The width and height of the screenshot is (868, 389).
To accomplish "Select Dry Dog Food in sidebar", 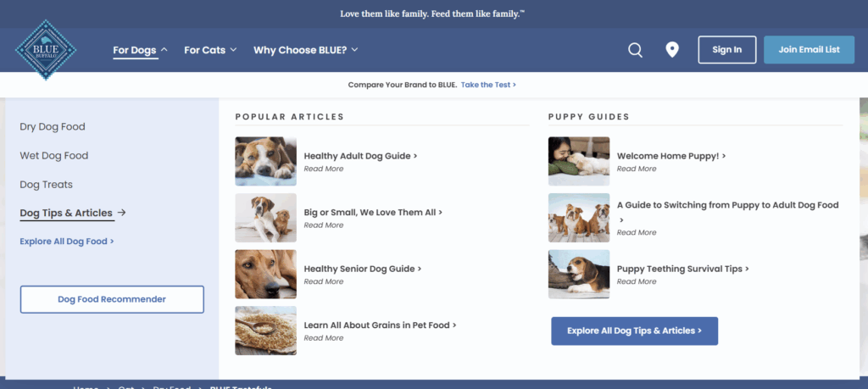I will coord(53,127).
